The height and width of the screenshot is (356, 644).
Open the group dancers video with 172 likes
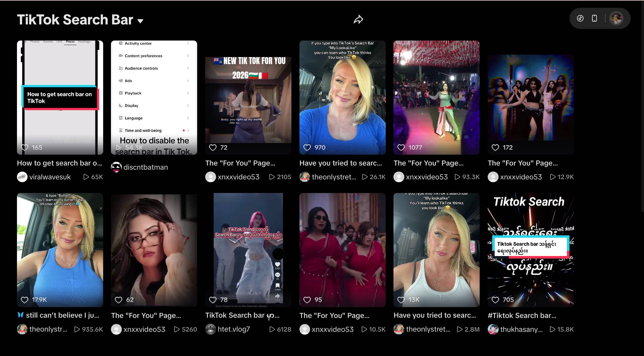pyautogui.click(x=531, y=97)
